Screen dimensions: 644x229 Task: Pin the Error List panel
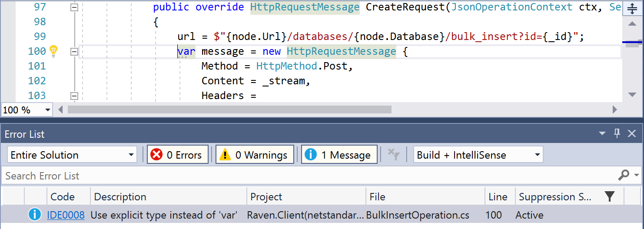click(617, 134)
